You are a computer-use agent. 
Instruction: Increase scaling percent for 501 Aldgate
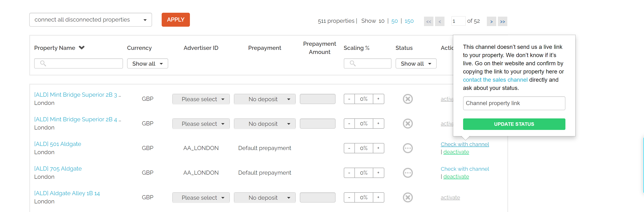coord(378,148)
